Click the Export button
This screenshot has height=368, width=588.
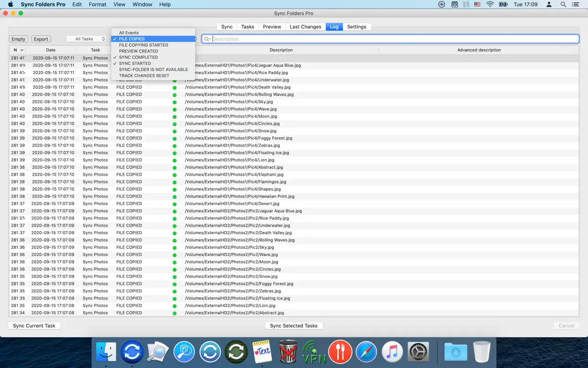(x=41, y=39)
